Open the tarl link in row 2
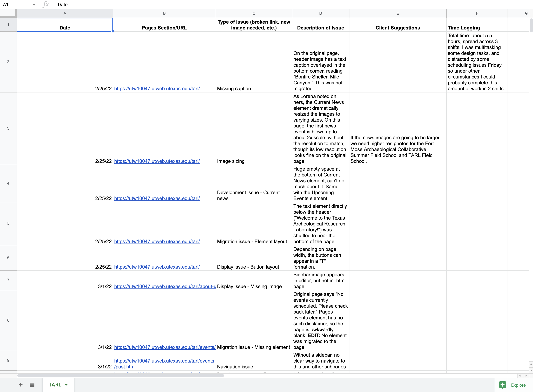Image resolution: width=533 pixels, height=392 pixels. (x=157, y=88)
